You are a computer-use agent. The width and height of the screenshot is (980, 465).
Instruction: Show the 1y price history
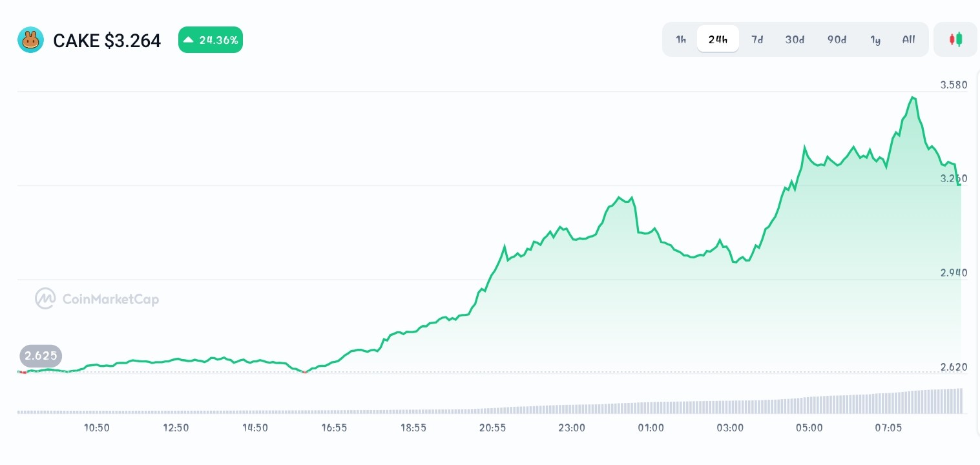[875, 39]
